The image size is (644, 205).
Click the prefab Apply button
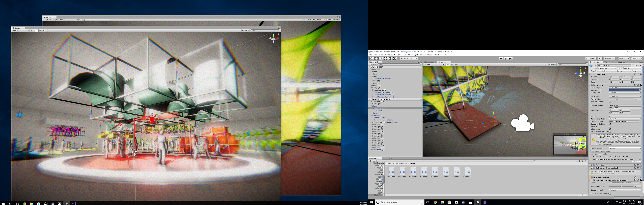pos(634,71)
